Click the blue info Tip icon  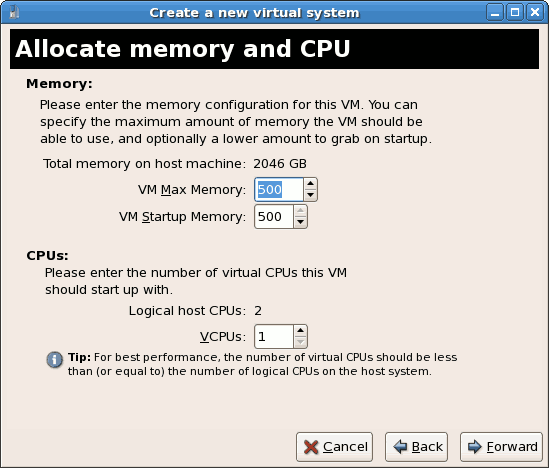click(55, 360)
